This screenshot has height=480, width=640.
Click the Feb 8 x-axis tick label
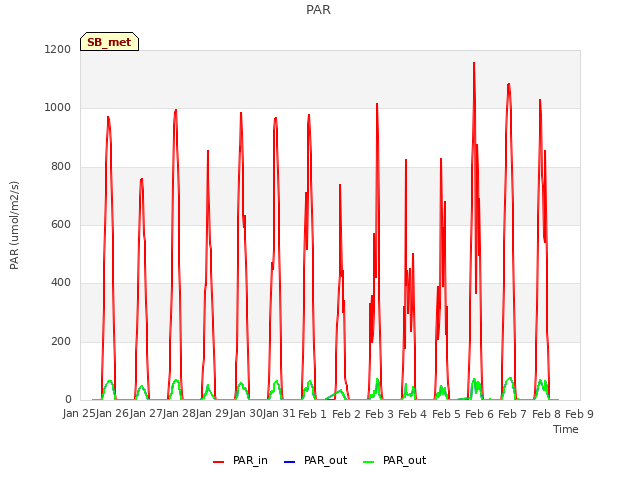pos(547,414)
